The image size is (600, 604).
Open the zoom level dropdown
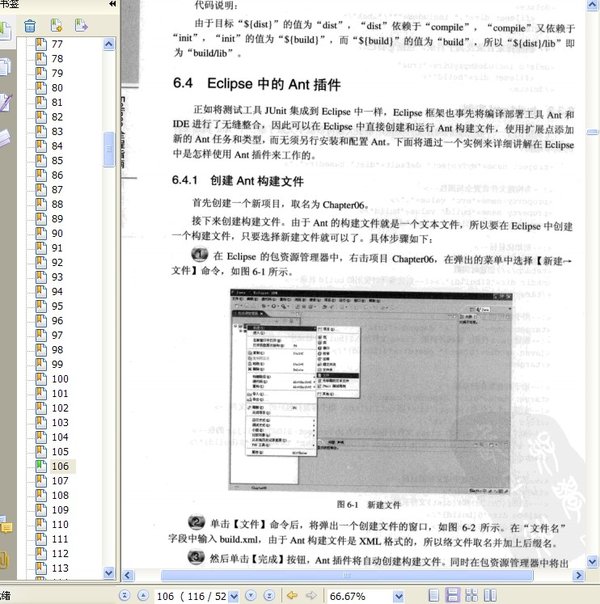coord(399,596)
